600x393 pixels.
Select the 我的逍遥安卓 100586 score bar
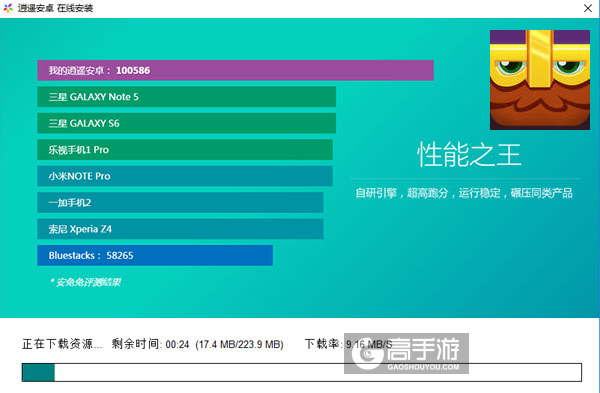pyautogui.click(x=235, y=70)
